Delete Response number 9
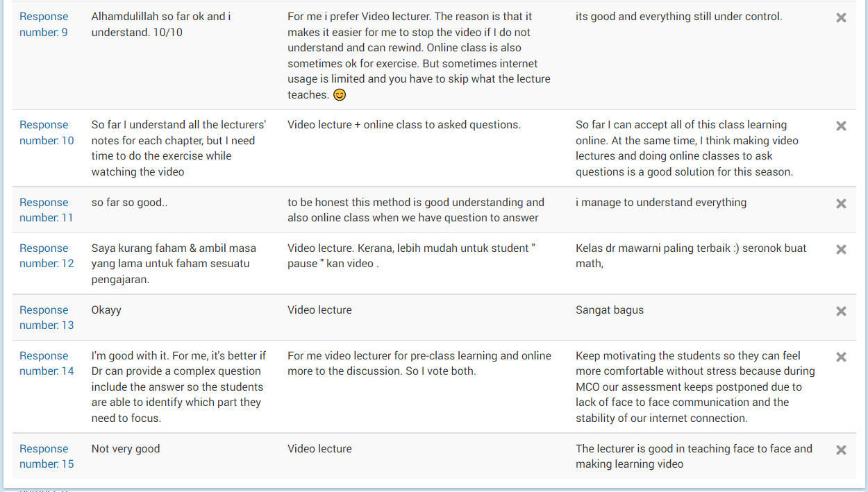The image size is (868, 492). point(841,16)
